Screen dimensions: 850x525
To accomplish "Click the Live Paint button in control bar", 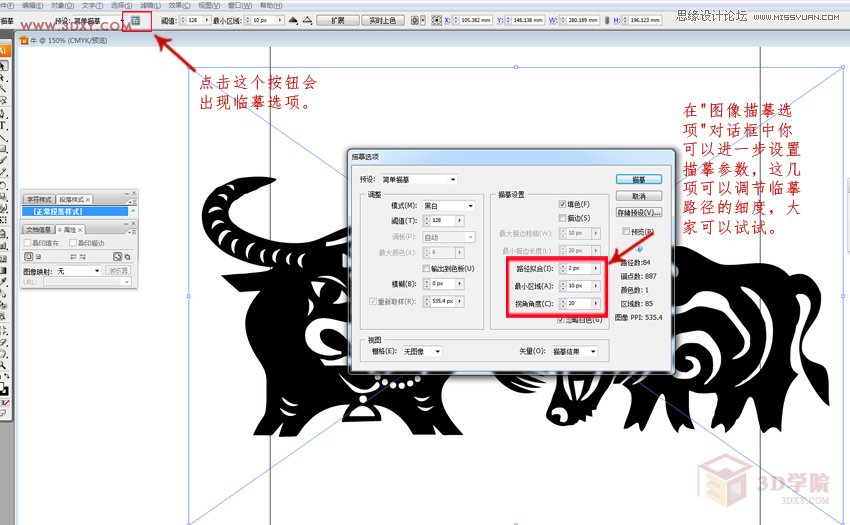I will point(383,20).
